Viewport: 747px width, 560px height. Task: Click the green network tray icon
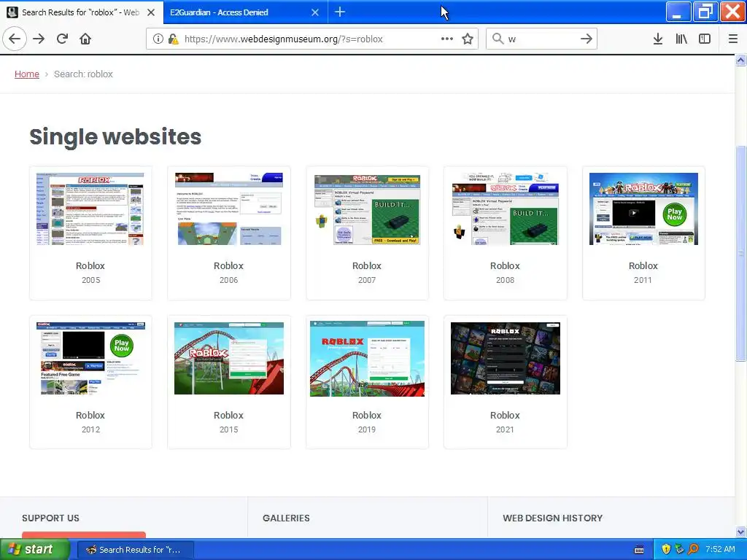pyautogui.click(x=679, y=550)
